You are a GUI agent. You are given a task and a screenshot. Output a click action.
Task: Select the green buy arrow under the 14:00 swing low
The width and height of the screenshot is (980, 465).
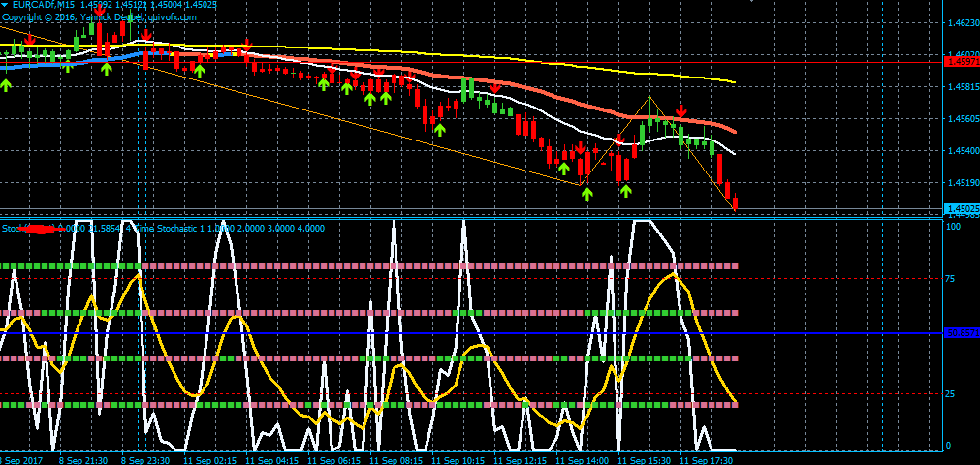(x=586, y=194)
